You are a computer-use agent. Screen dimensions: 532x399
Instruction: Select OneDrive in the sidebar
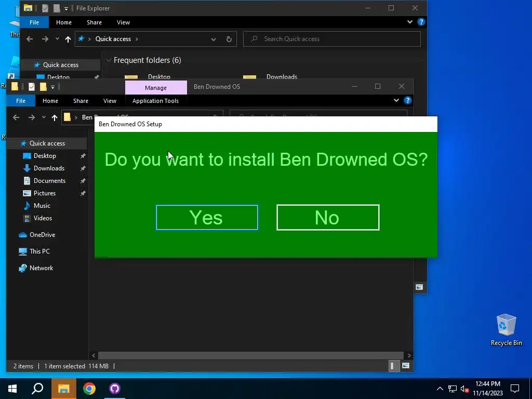[x=42, y=235]
